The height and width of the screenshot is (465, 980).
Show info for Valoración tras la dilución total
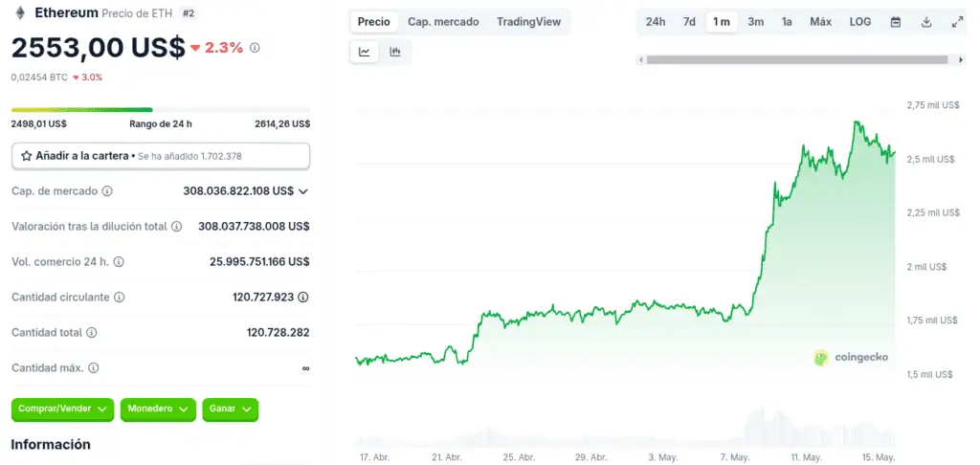coord(177,226)
